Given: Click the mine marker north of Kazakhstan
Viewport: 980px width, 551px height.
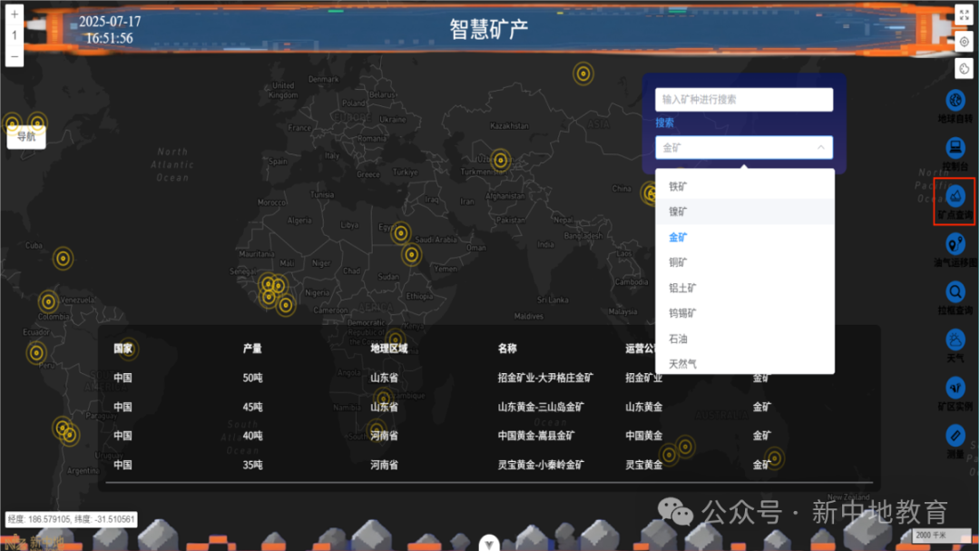Looking at the screenshot, I should pyautogui.click(x=583, y=74).
